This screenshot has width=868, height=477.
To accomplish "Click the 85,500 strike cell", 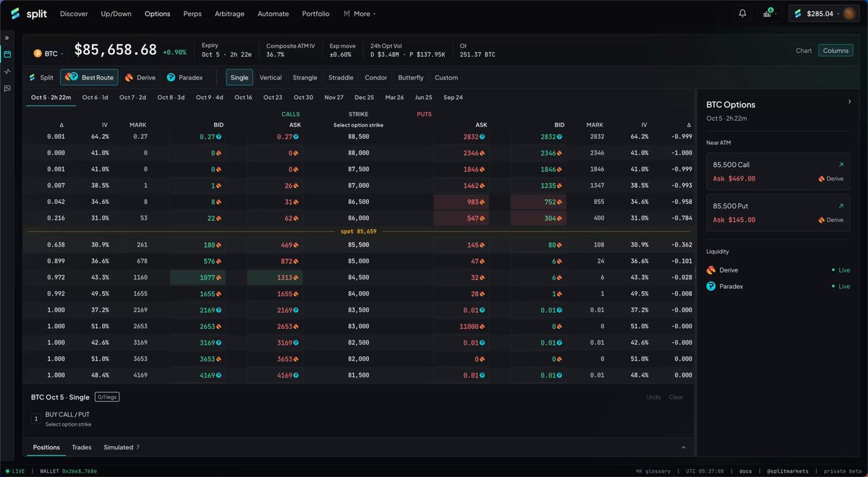I will [358, 244].
